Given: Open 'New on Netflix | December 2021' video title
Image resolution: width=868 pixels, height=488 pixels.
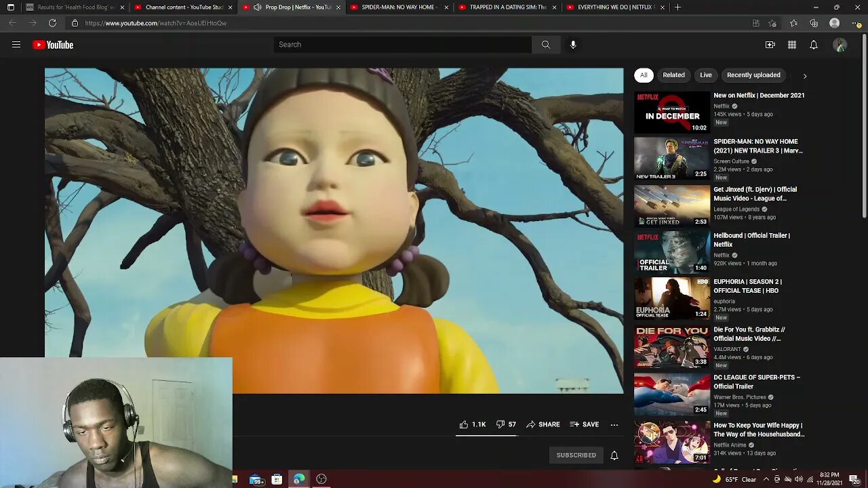Looking at the screenshot, I should 759,96.
